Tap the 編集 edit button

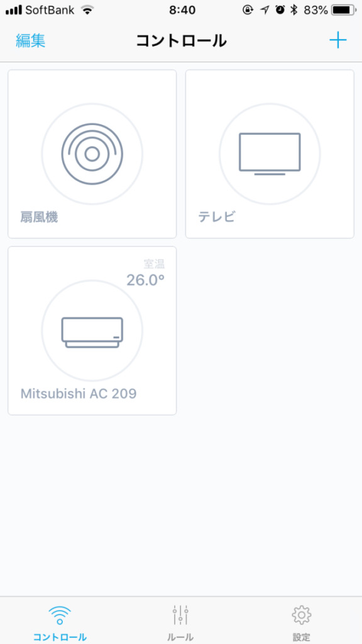tap(30, 41)
